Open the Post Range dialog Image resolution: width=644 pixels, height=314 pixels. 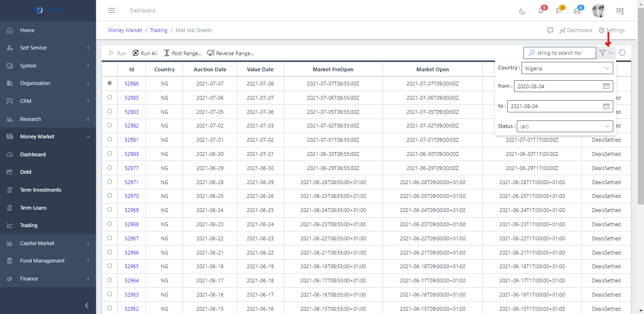183,53
